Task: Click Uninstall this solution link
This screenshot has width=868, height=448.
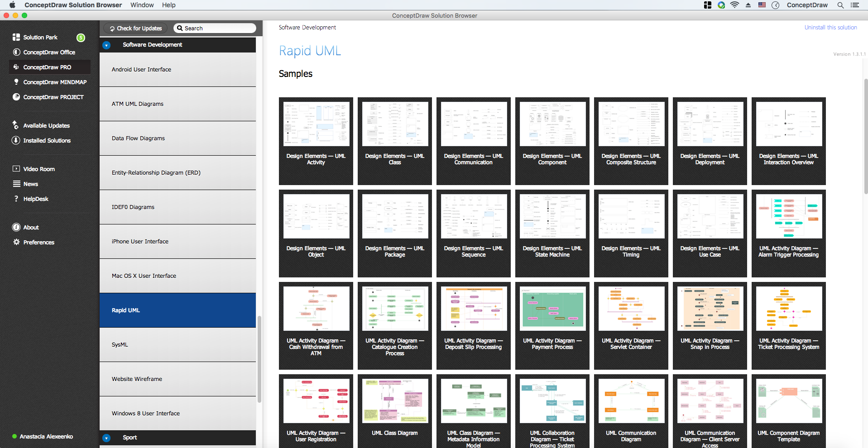Action: [831, 27]
